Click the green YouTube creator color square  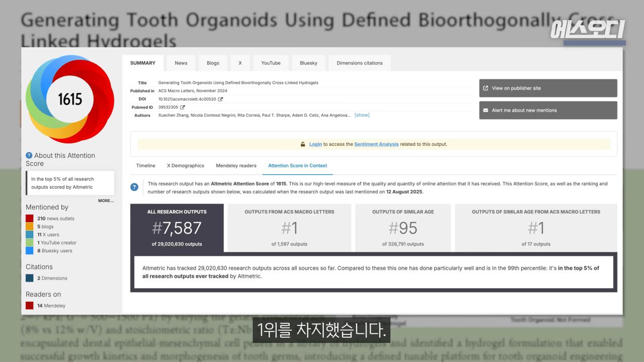coord(30,243)
